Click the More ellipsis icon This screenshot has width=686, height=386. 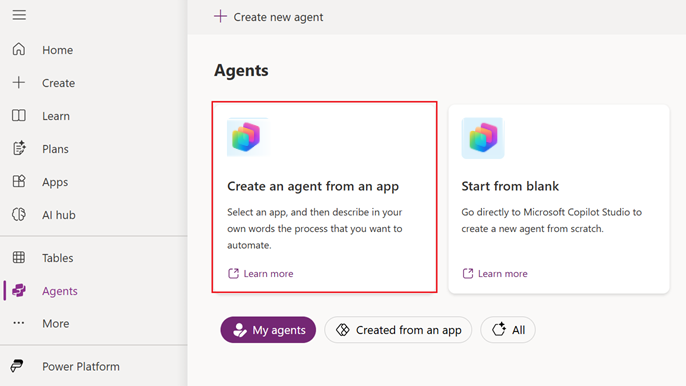[x=19, y=323]
